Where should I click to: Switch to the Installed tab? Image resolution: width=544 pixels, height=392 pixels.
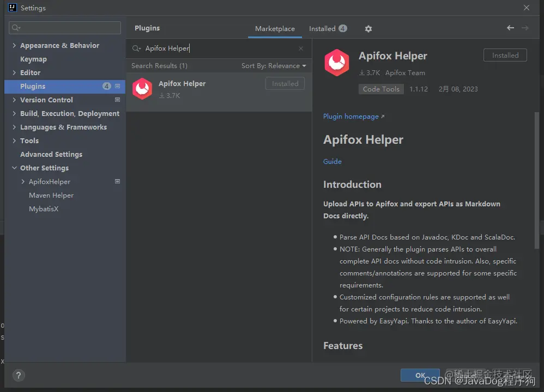(328, 29)
